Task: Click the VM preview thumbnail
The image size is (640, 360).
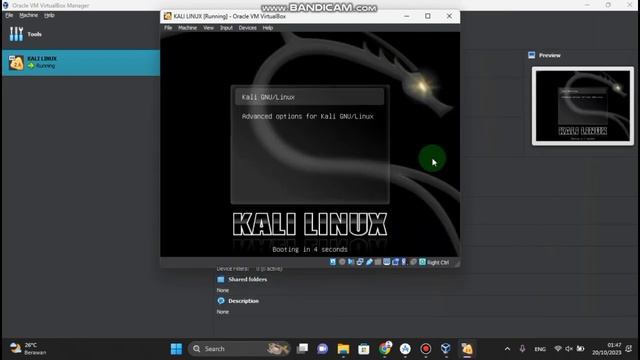Action: [x=583, y=106]
